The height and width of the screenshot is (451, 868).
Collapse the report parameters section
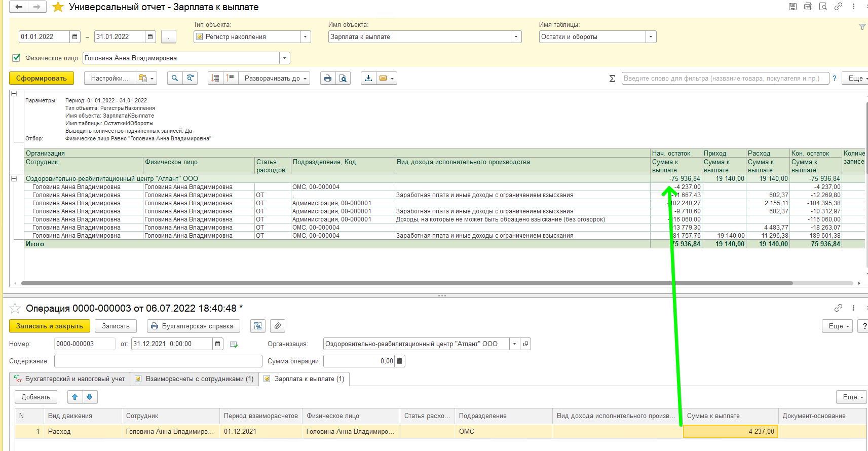click(x=14, y=94)
